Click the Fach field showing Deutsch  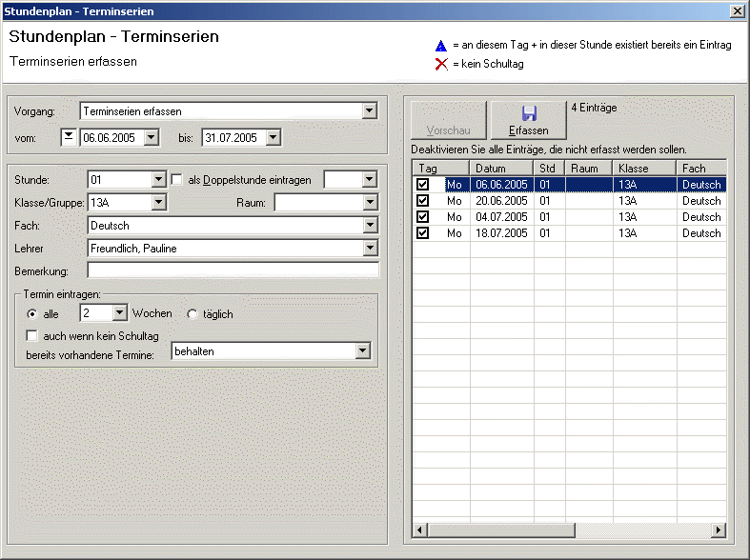[x=226, y=225]
